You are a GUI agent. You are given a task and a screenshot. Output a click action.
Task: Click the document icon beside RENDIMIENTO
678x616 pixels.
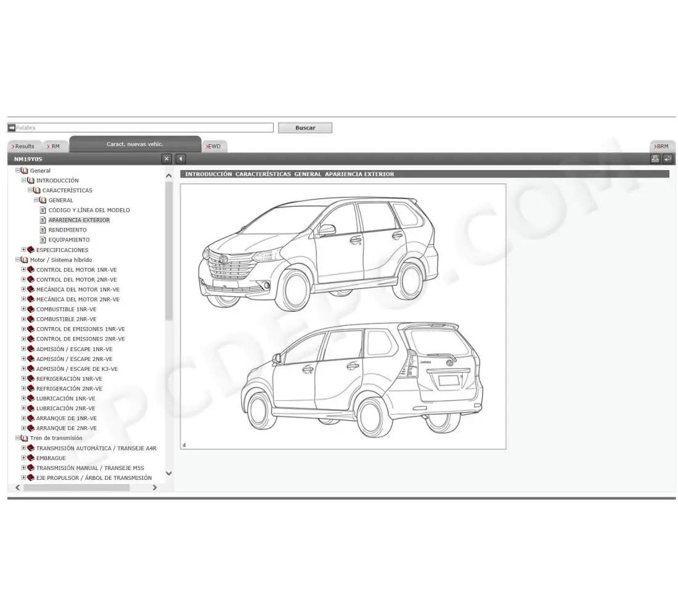point(41,229)
